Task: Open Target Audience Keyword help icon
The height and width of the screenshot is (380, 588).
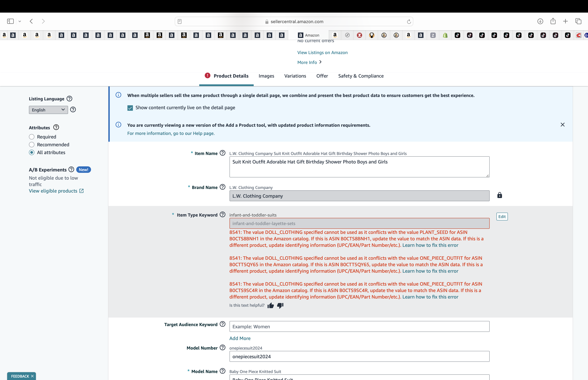Action: [x=223, y=324]
